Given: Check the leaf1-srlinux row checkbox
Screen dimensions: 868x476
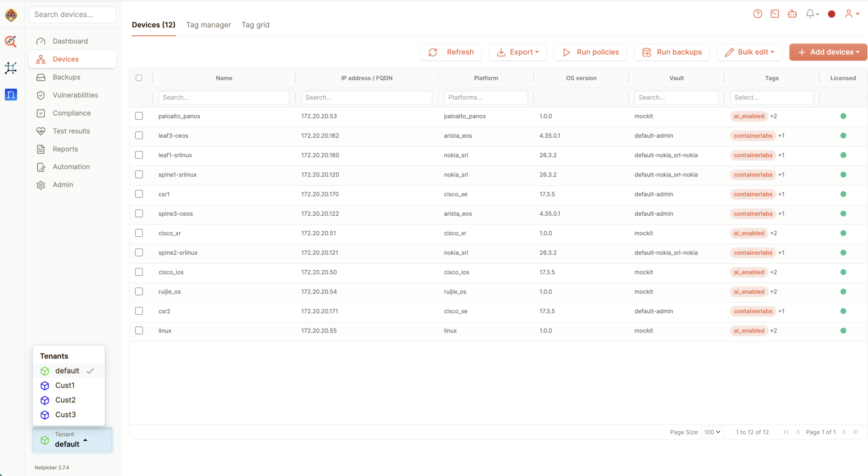Looking at the screenshot, I should [x=139, y=155].
